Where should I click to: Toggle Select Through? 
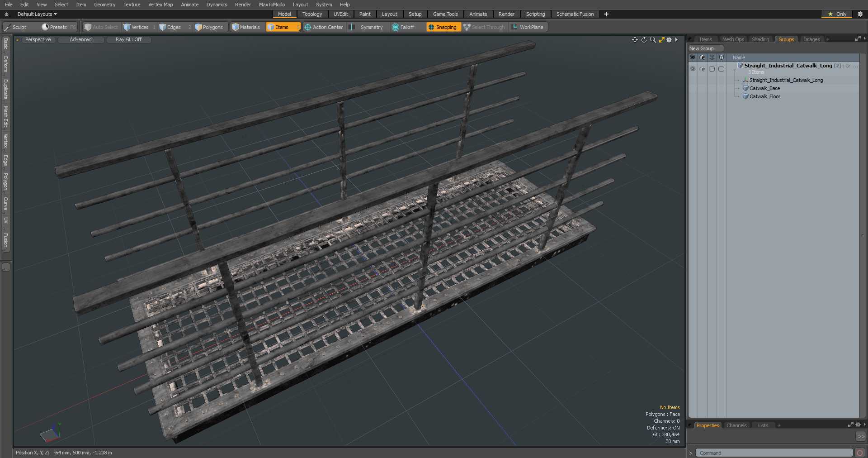484,27
